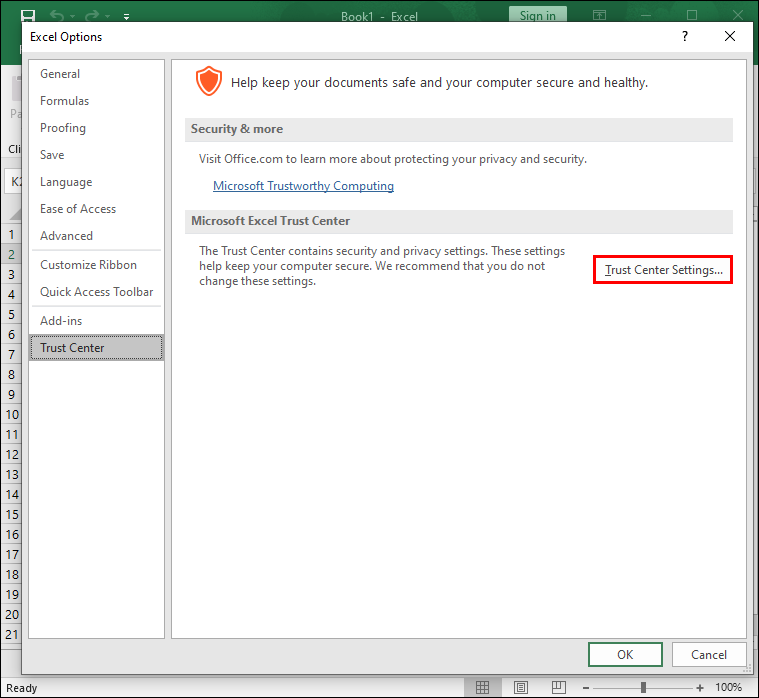The height and width of the screenshot is (698, 759).
Task: Click the Ready status text
Action: coord(21,688)
